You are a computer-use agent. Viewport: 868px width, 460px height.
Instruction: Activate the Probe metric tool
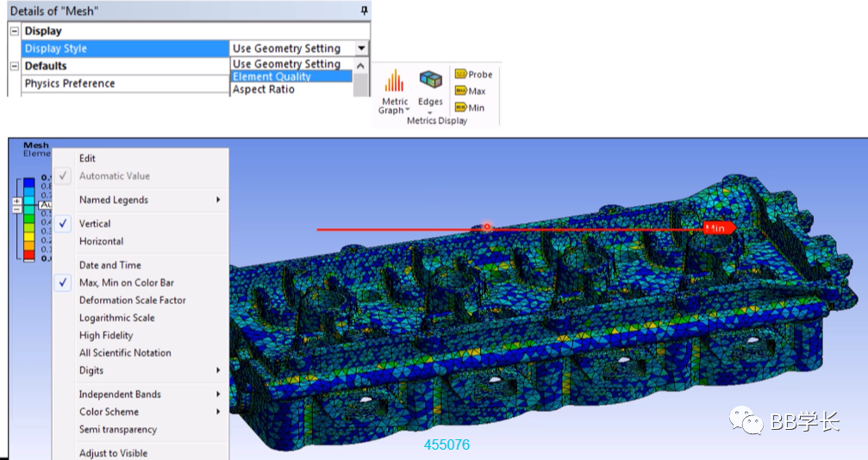point(473,74)
